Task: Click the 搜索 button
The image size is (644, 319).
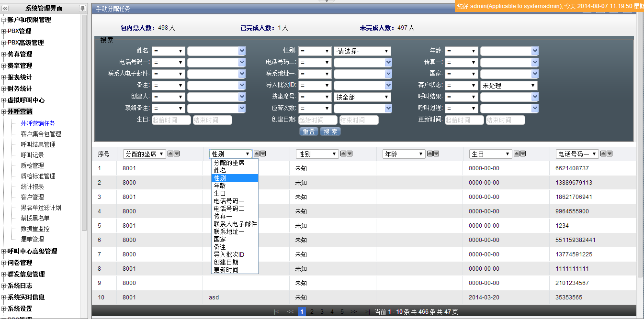Action: (330, 132)
